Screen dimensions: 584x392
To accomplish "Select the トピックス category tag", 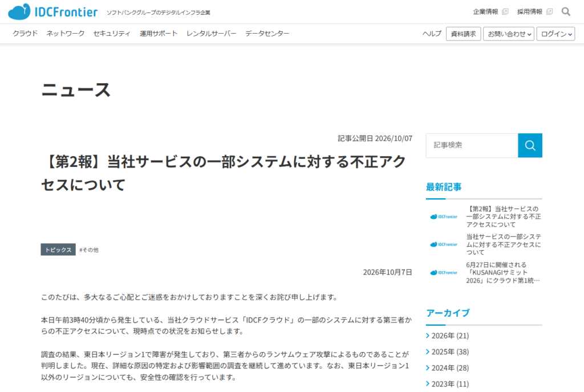I will 58,250.
